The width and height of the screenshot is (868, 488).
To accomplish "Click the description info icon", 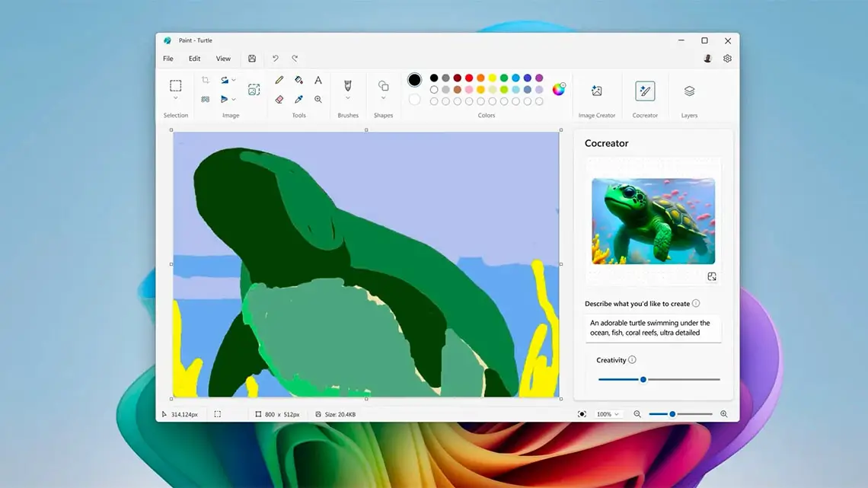I will (x=696, y=303).
